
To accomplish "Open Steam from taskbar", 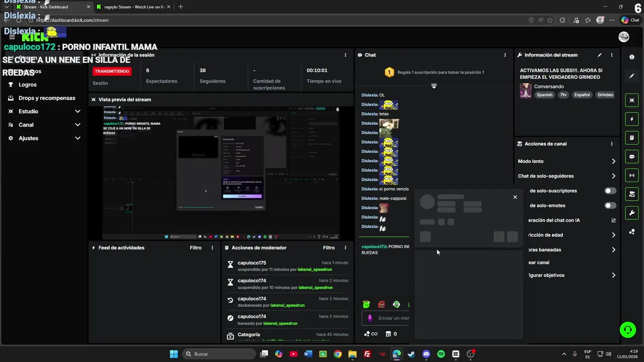I will tap(411, 354).
